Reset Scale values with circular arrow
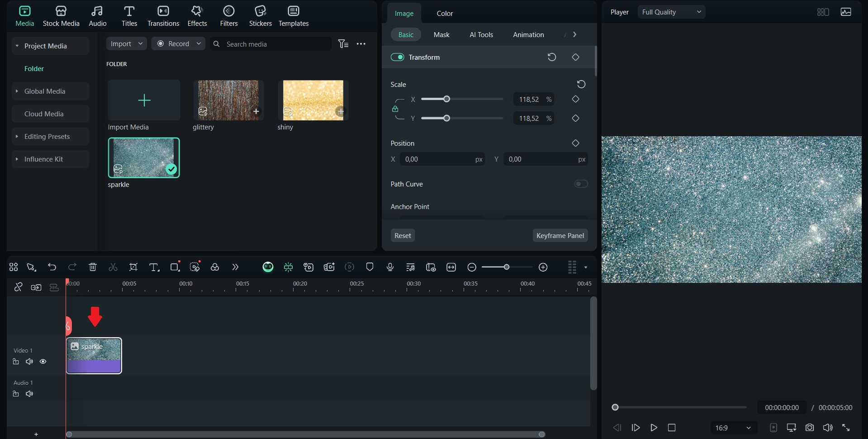 [x=581, y=84]
